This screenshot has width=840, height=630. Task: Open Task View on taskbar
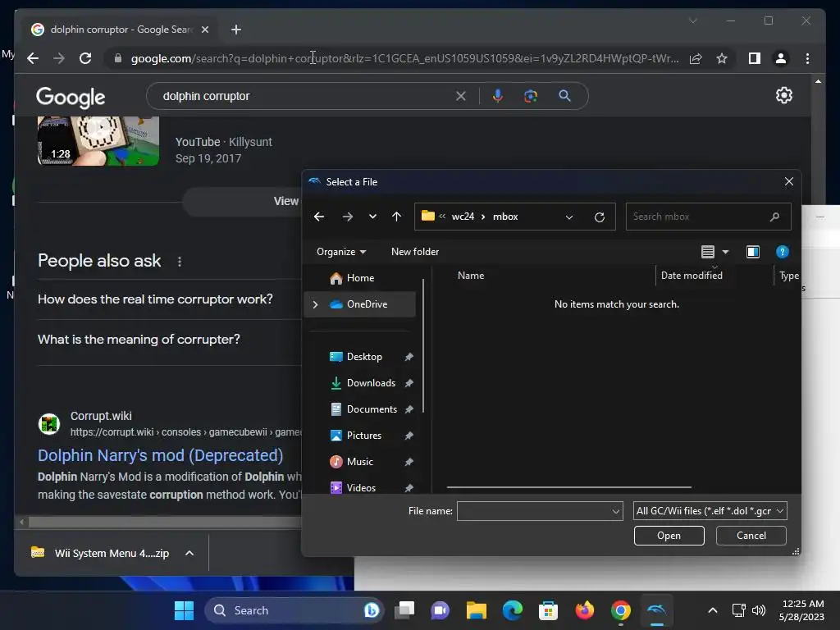404,610
